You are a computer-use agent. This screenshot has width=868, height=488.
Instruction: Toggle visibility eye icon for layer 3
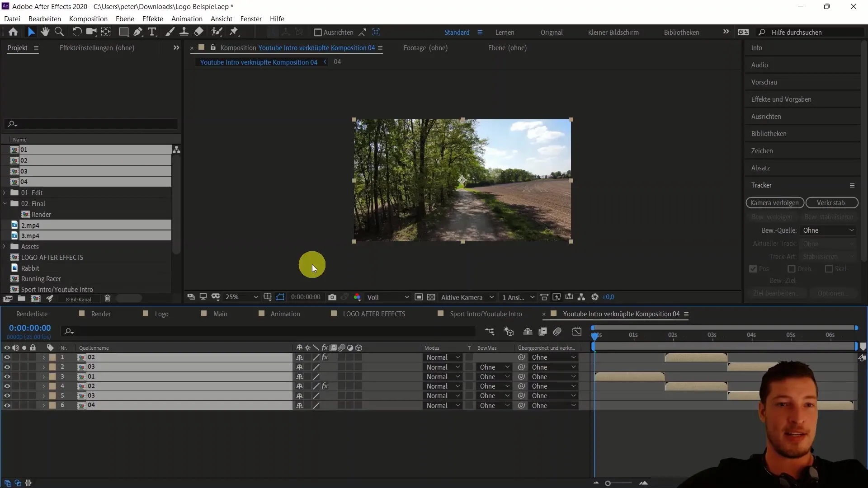[x=7, y=376]
